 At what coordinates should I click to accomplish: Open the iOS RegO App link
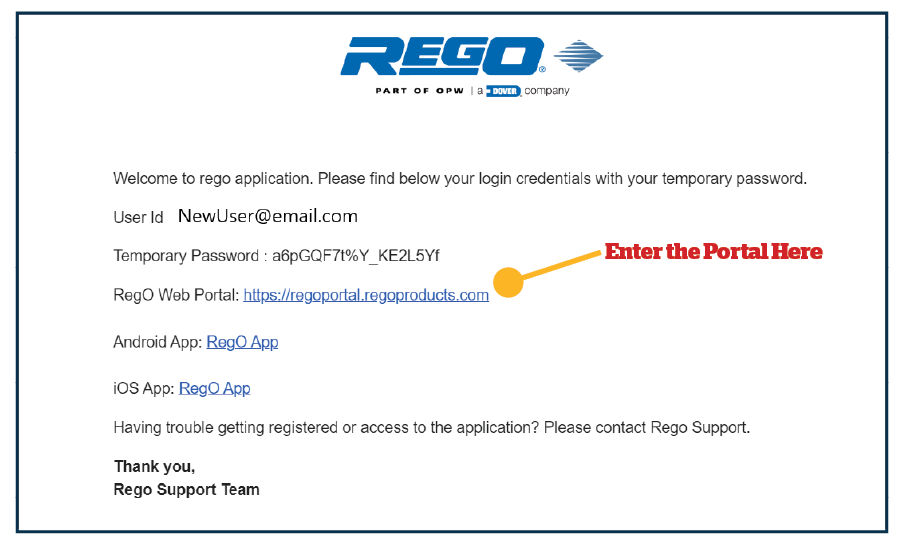point(215,388)
